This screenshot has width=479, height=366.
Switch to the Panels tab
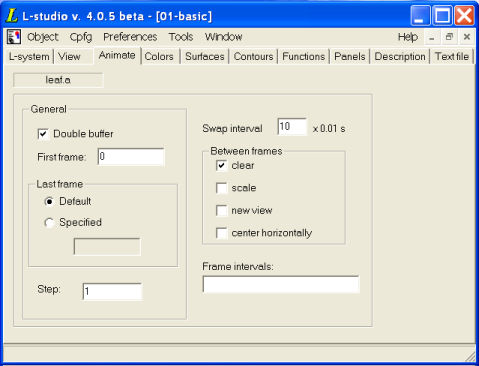click(350, 56)
